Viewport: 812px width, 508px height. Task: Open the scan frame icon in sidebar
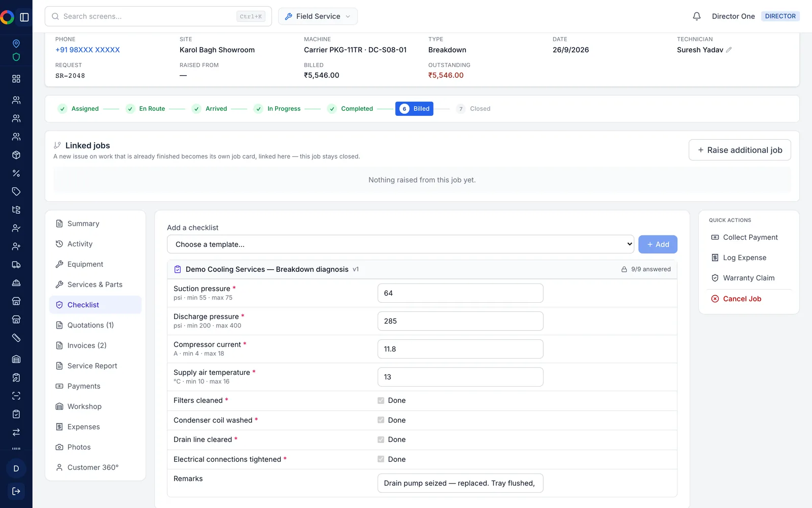16,396
